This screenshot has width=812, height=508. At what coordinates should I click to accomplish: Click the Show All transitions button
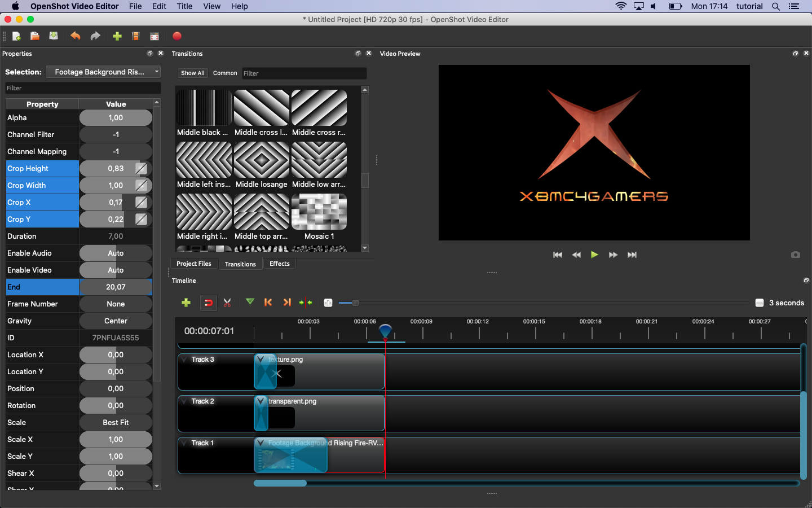click(192, 73)
